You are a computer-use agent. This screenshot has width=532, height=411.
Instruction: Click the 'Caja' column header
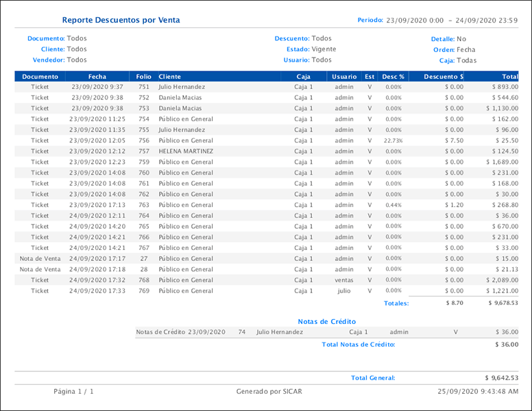pos(303,77)
